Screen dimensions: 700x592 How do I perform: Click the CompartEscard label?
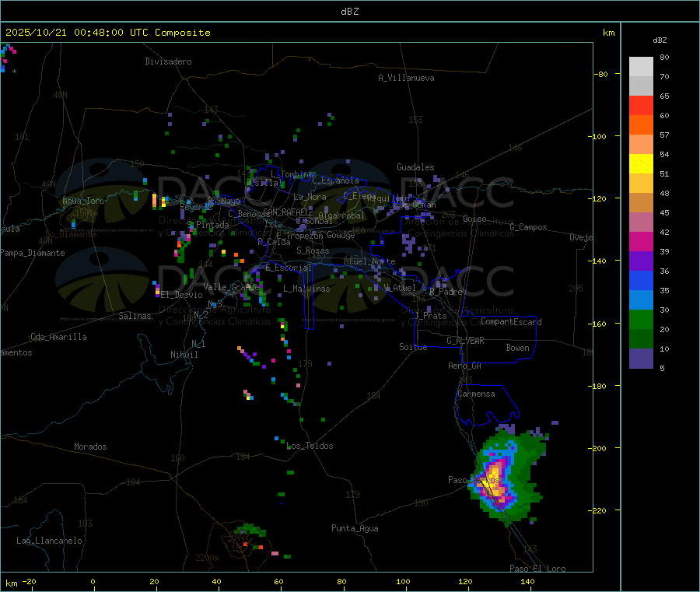pos(511,322)
